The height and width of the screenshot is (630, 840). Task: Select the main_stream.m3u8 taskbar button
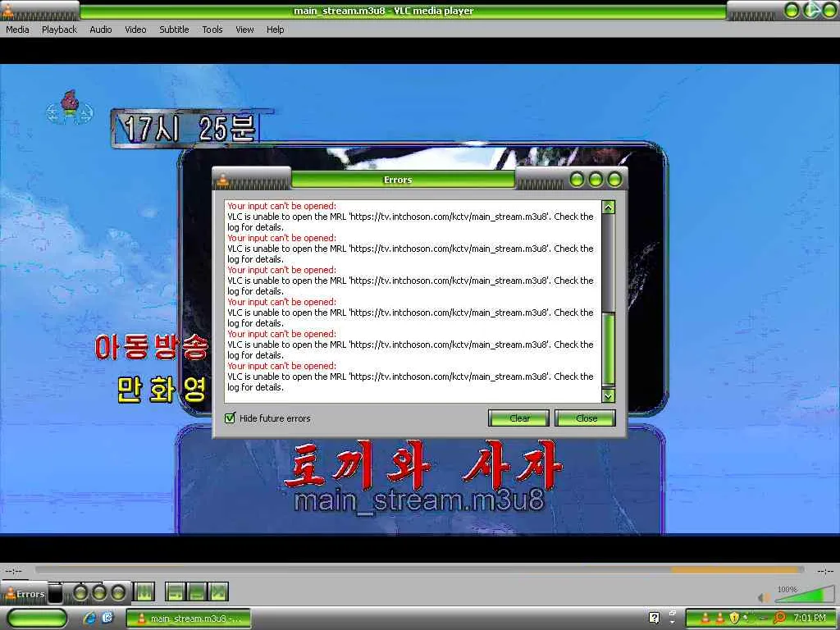click(189, 619)
